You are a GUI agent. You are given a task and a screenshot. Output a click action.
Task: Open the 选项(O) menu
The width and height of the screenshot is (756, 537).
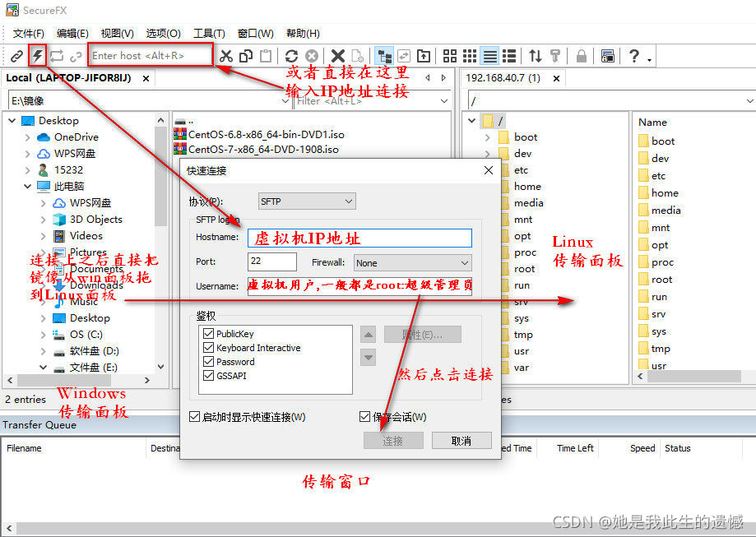(x=163, y=33)
